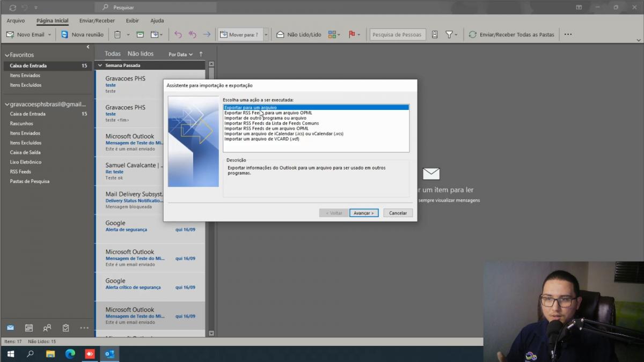Click the Cancelar button
This screenshot has height=362, width=644.
pyautogui.click(x=398, y=213)
